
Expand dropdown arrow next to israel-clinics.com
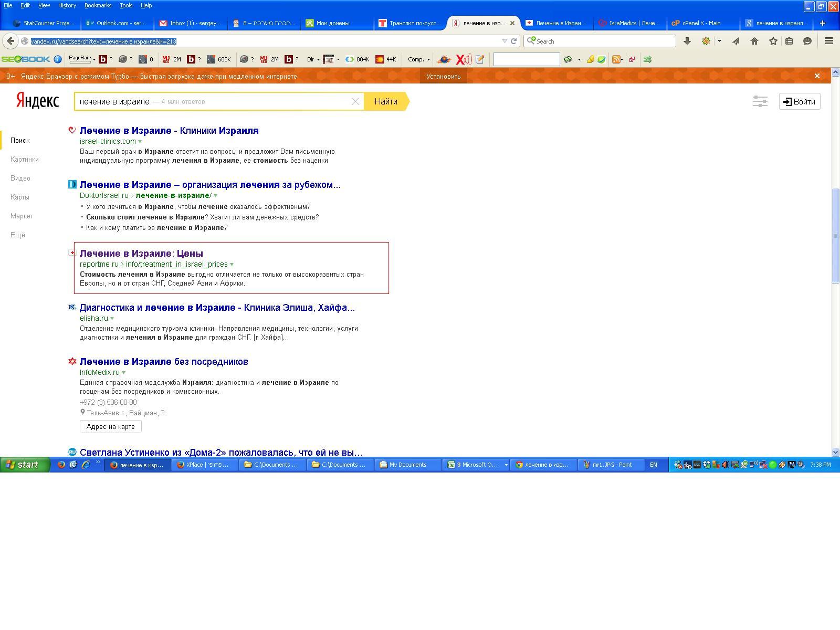pos(140,141)
